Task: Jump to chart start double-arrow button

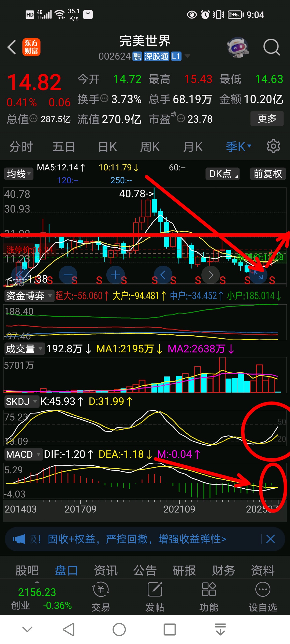Action: tap(20, 275)
